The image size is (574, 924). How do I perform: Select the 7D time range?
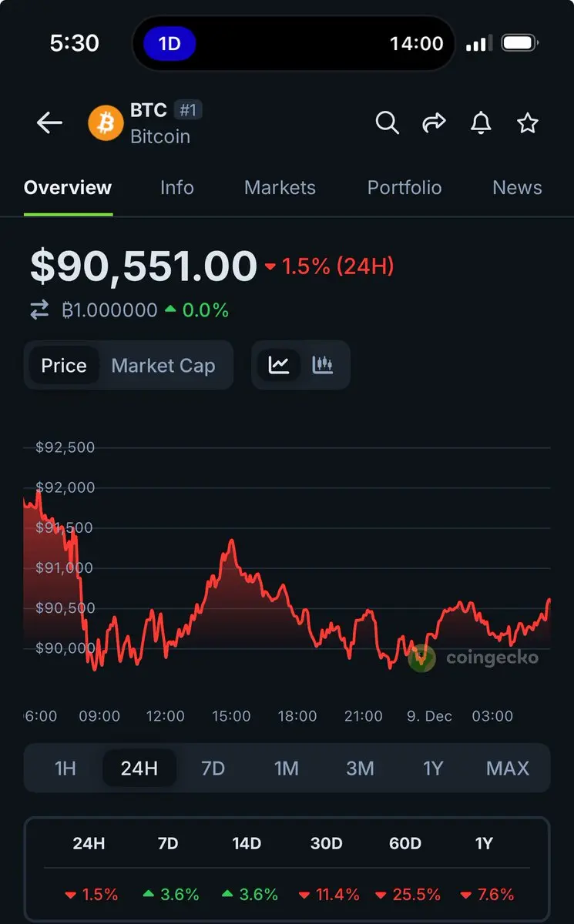tap(213, 768)
